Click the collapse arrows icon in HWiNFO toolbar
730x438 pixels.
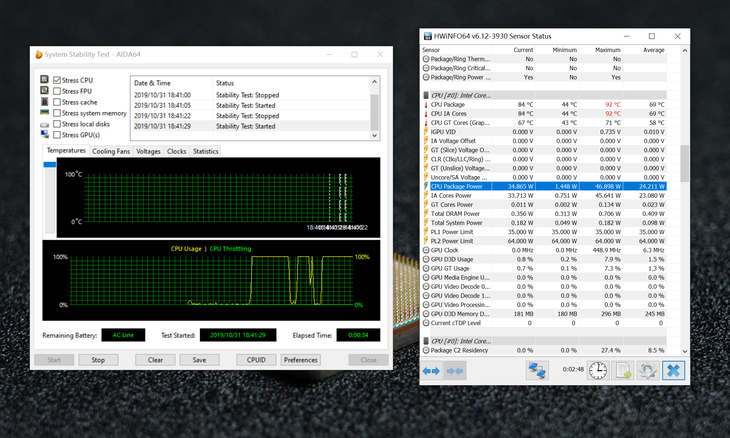coord(455,370)
